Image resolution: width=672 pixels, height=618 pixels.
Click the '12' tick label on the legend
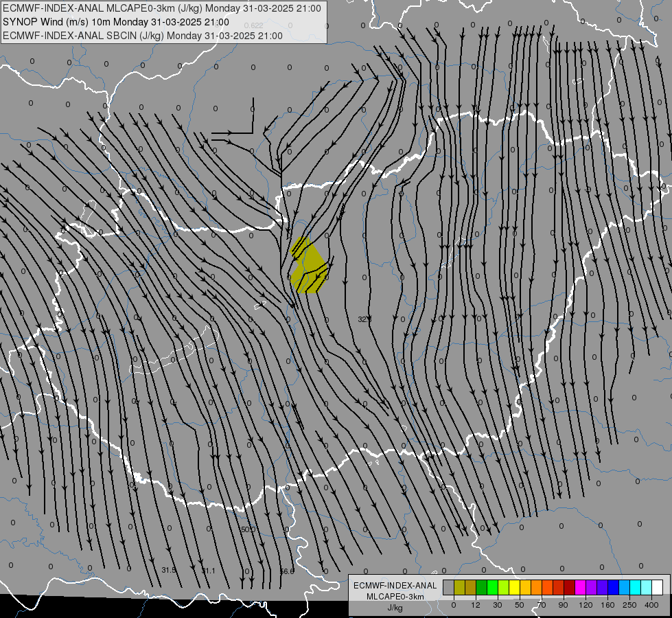click(x=476, y=605)
